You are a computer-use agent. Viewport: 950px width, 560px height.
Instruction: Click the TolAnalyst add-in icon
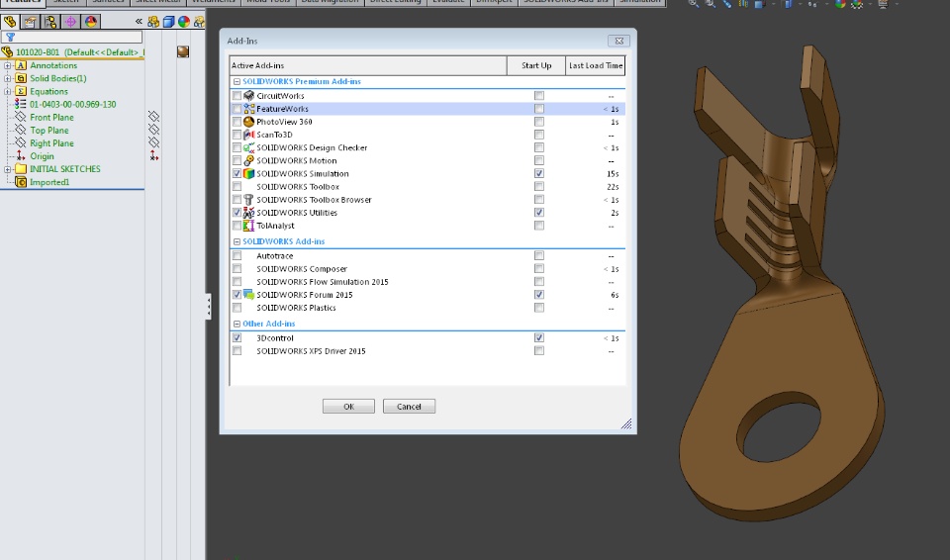pyautogui.click(x=249, y=226)
